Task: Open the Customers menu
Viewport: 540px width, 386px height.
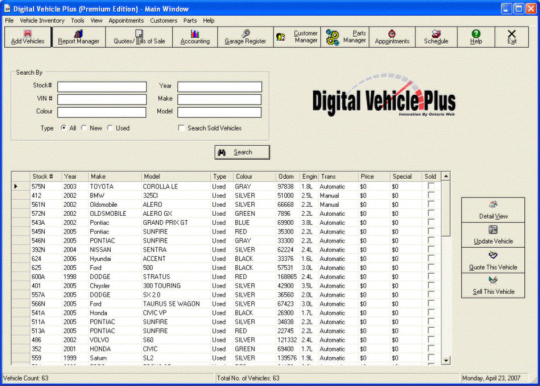Action: pos(163,21)
